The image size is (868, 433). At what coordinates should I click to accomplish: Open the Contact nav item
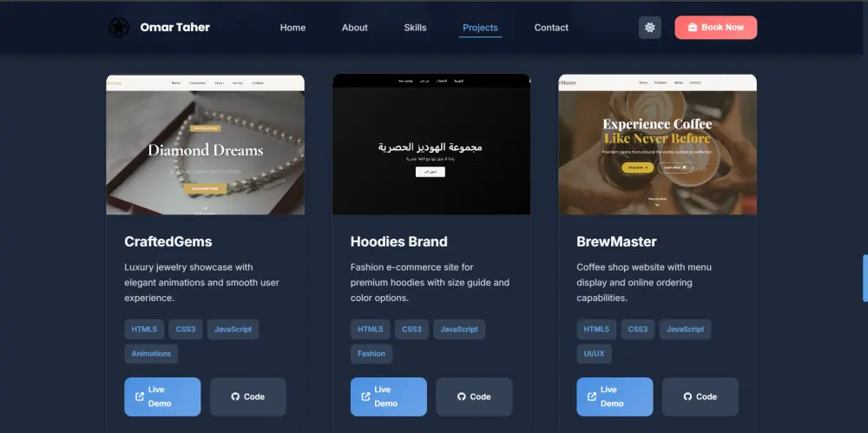pos(551,28)
